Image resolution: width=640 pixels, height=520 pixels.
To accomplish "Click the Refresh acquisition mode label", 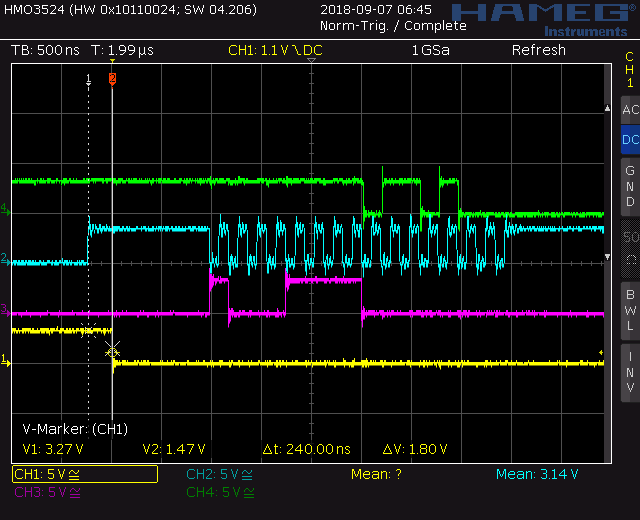I will coord(539,50).
